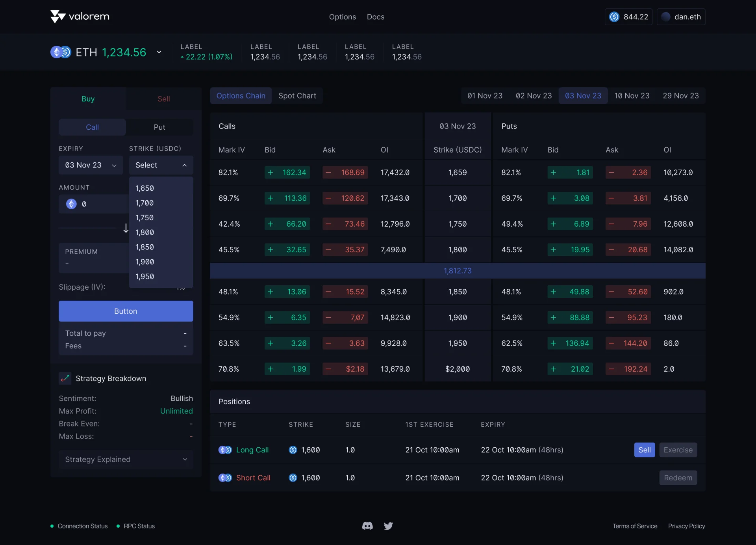Click the dan.eth wallet avatar

coord(666,17)
